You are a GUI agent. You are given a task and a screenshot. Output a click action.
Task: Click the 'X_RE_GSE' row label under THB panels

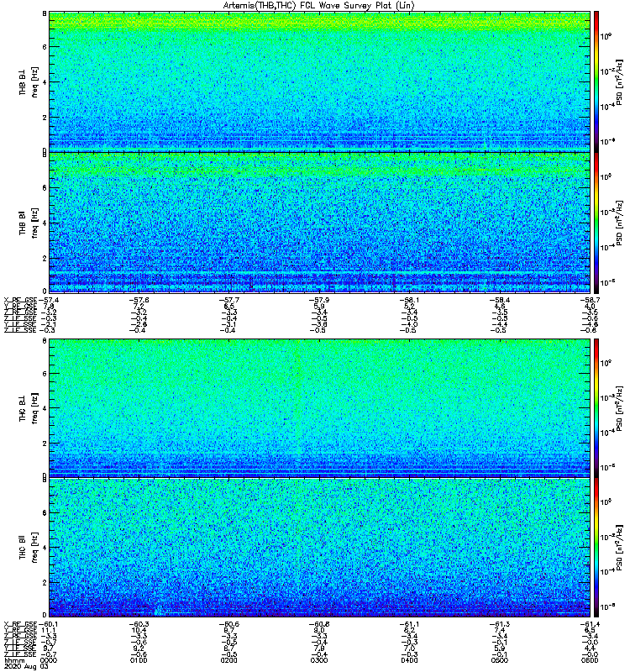click(x=20, y=300)
